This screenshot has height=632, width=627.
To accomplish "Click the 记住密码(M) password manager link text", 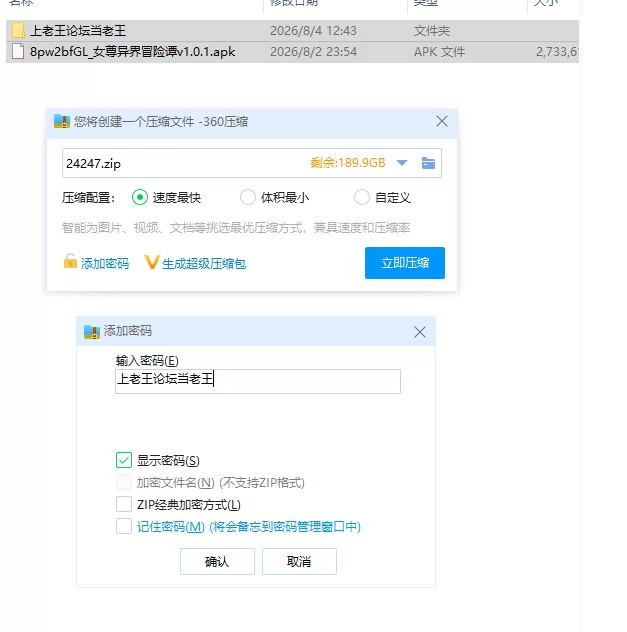I will (x=249, y=527).
